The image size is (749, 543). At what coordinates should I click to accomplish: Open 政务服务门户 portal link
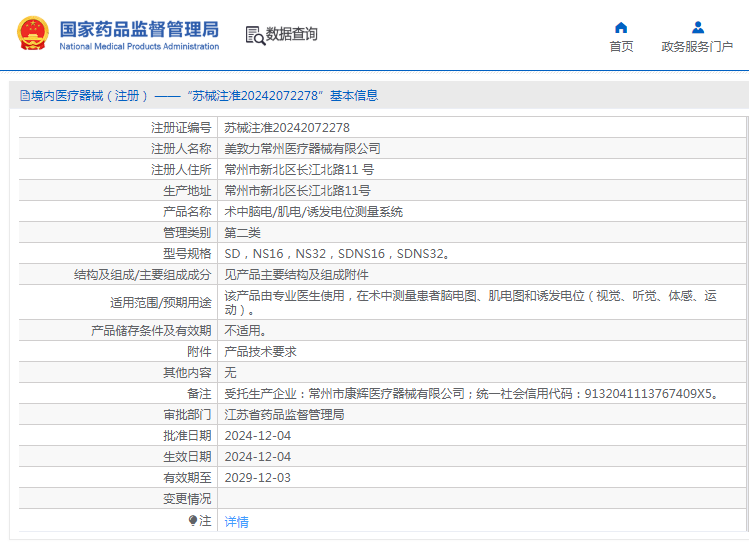(697, 47)
